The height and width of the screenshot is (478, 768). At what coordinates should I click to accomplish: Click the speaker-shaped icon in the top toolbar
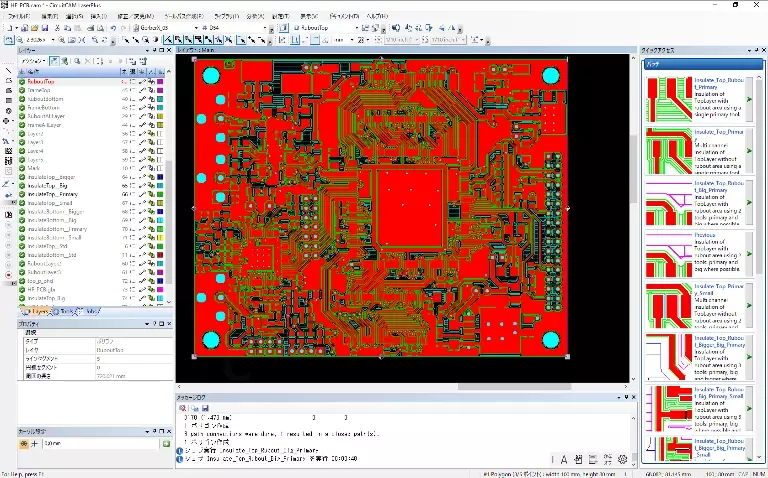[396, 28]
